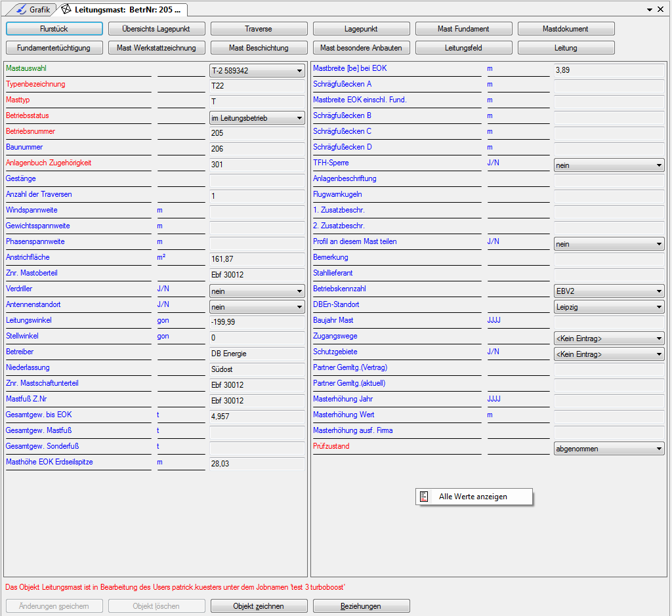672x616 pixels.
Task: Click the Baujahr Mast input field
Action: pos(608,322)
